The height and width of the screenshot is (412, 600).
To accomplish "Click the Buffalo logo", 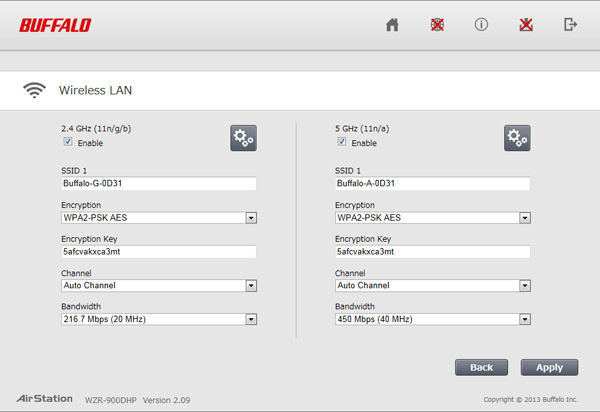I will click(54, 24).
